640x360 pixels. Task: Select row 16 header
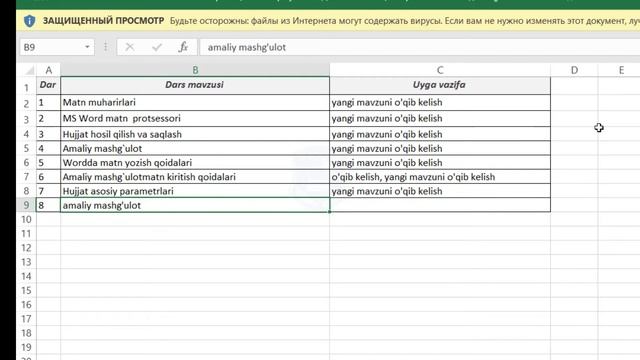tap(27, 304)
